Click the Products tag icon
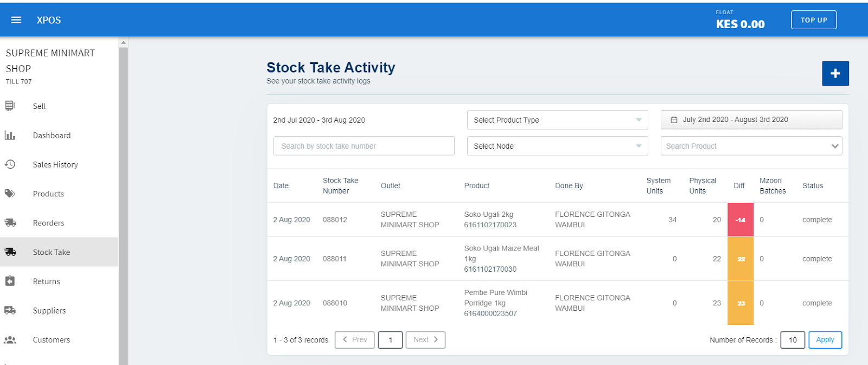 (x=10, y=194)
